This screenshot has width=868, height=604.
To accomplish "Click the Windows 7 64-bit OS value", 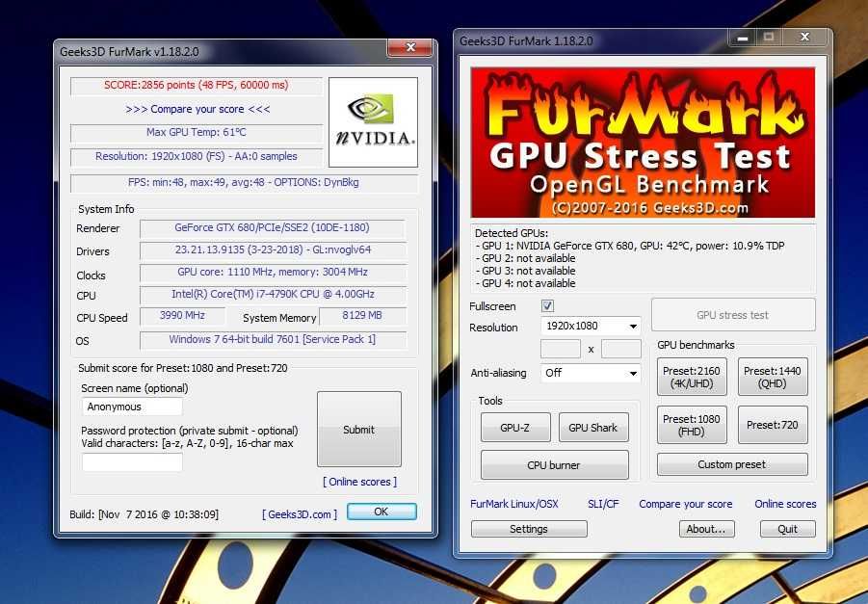I will (x=273, y=339).
